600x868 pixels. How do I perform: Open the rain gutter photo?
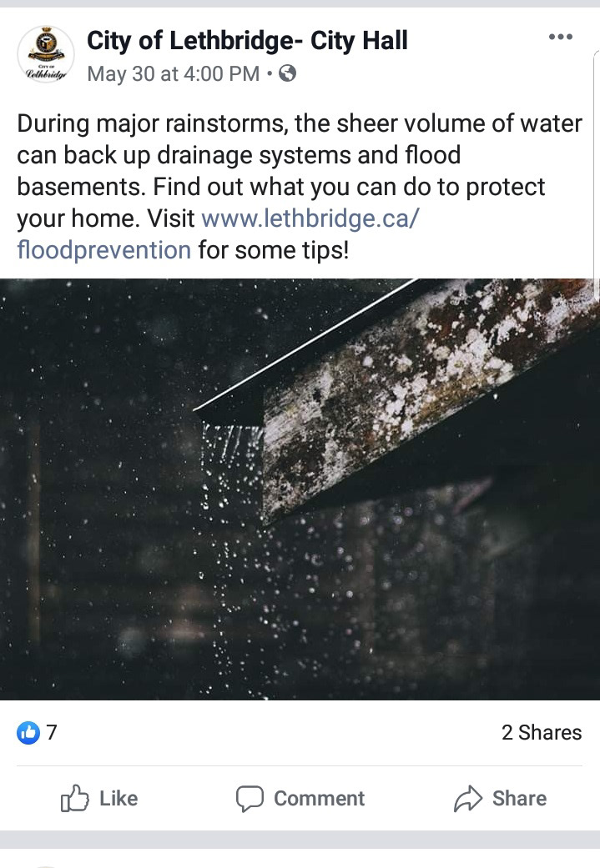tap(300, 489)
